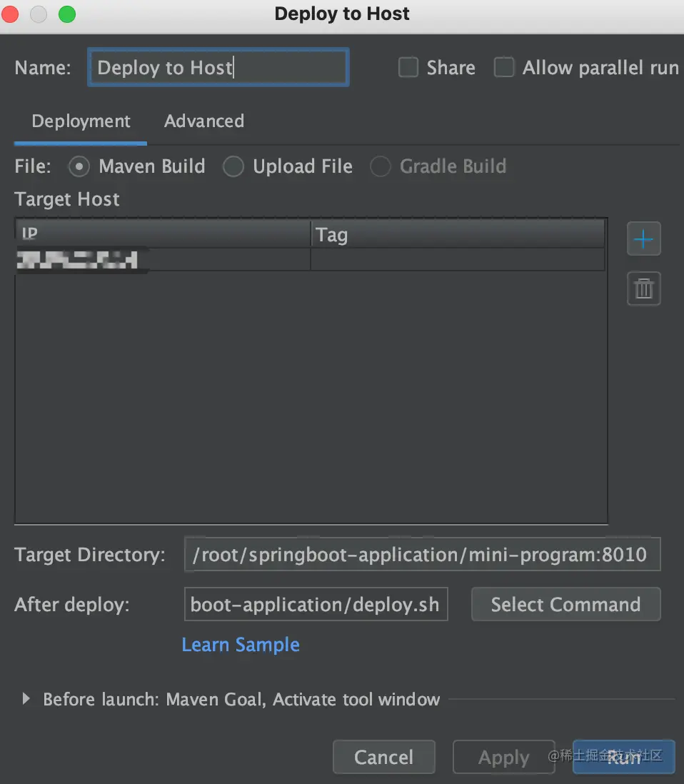
Task: Add a new target host with plus icon
Action: (x=643, y=238)
